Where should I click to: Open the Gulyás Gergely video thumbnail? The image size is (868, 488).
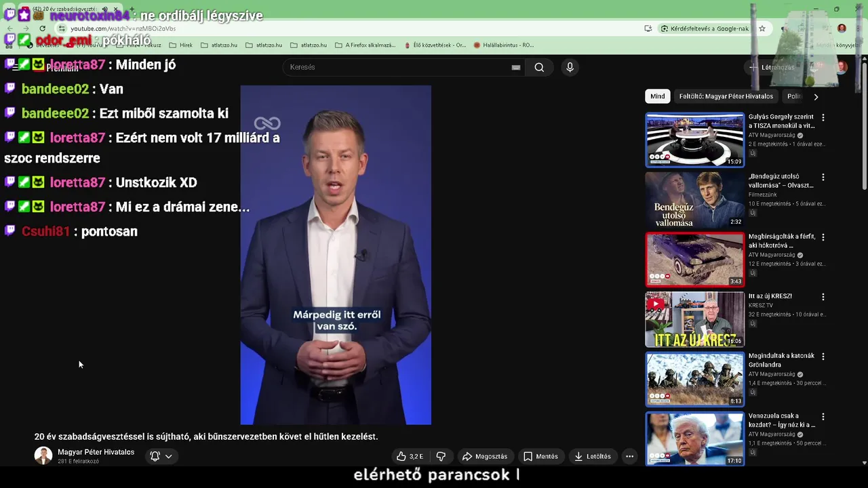tap(694, 140)
